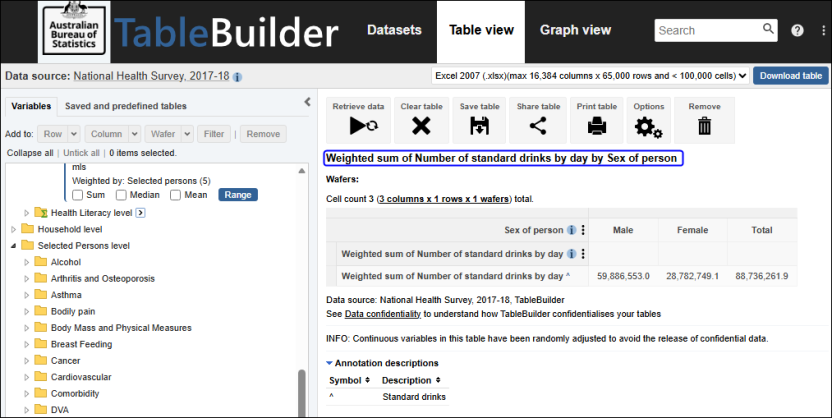Open National Health Survey, 2017-18 link
832x418 pixels.
pyautogui.click(x=151, y=76)
